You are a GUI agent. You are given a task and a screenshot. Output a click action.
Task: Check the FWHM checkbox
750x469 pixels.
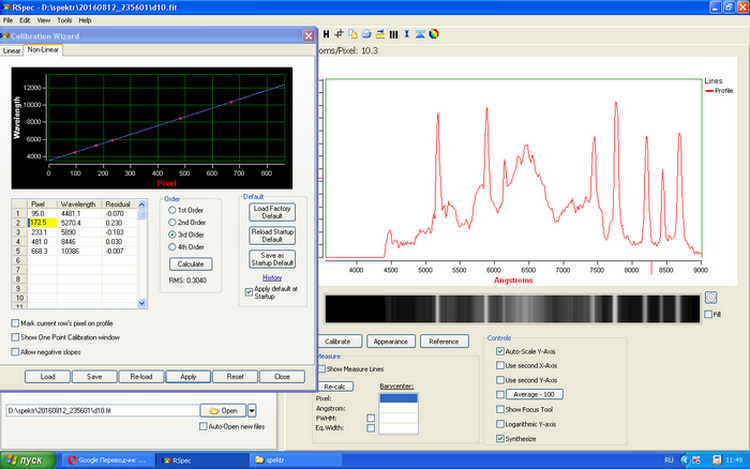371,418
